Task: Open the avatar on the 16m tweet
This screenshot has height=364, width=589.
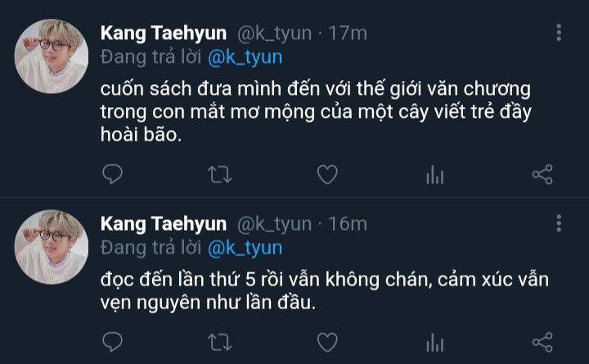Action: tap(52, 247)
